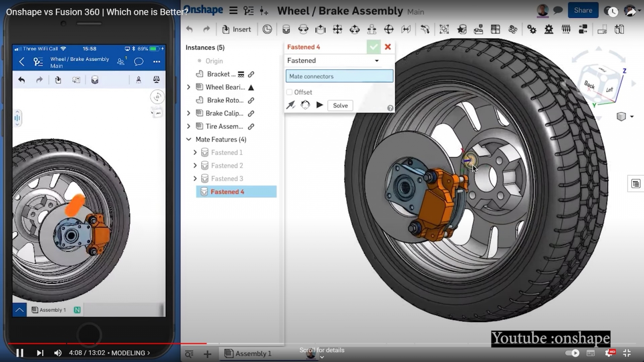
Task: Toggle mute in the video player
Action: [x=58, y=353]
